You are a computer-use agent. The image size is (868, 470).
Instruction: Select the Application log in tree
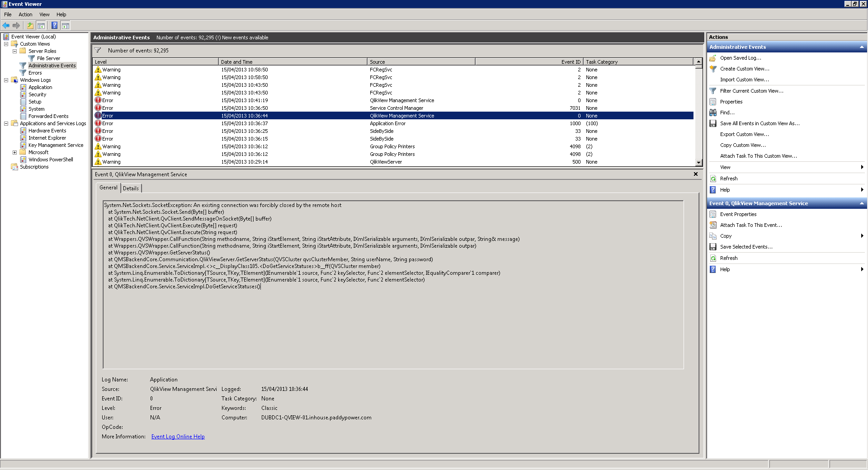pos(40,87)
